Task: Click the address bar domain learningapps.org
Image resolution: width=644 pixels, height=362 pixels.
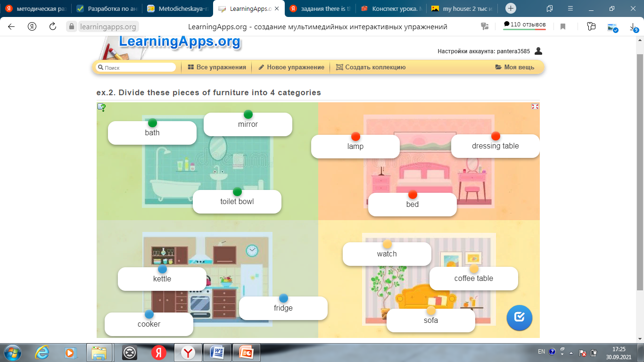Action: [x=108, y=27]
